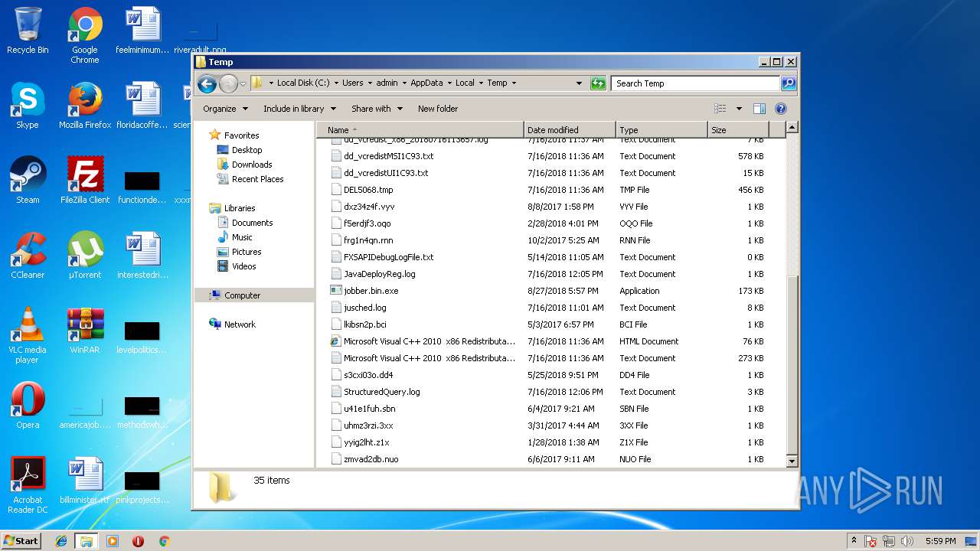Image resolution: width=980 pixels, height=551 pixels.
Task: Click the Opera icon in the taskbar
Action: 139,541
